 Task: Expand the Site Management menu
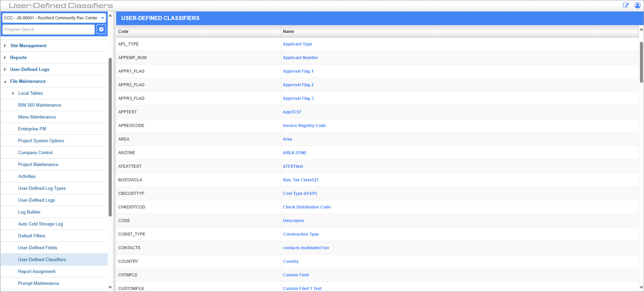tap(5, 45)
